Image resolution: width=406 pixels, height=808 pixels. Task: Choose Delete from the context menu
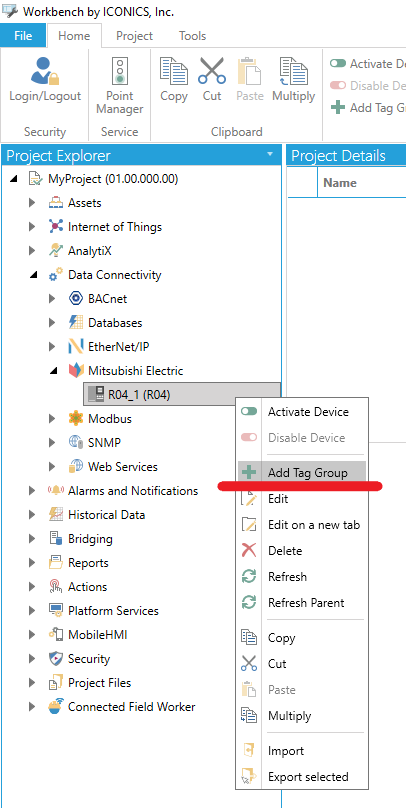click(x=302, y=551)
